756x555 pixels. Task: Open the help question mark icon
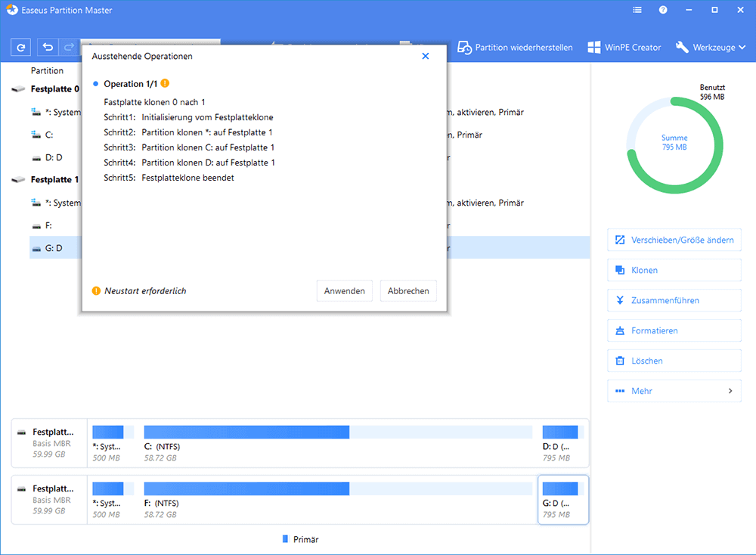click(x=664, y=10)
